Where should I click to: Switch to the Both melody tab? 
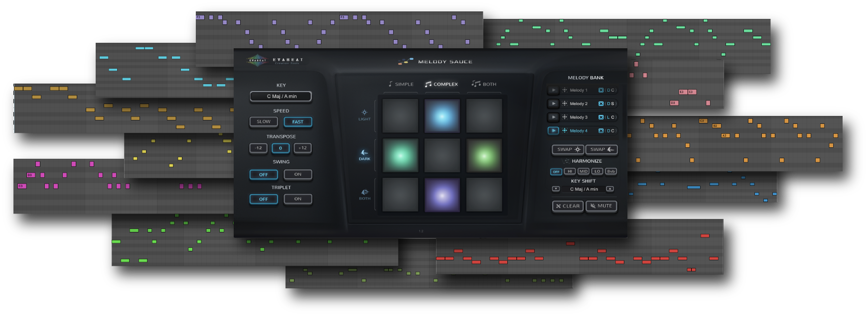[484, 84]
